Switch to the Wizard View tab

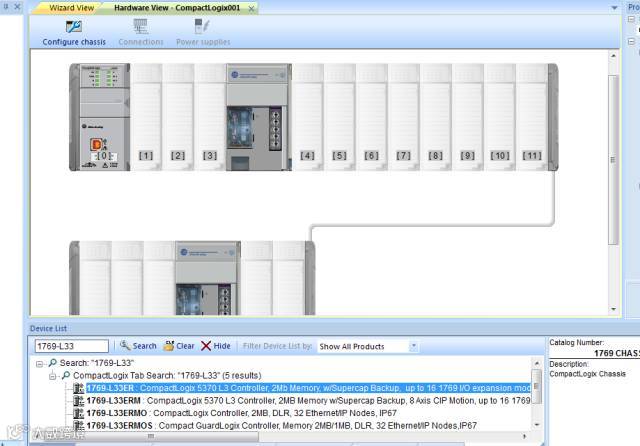(71, 8)
